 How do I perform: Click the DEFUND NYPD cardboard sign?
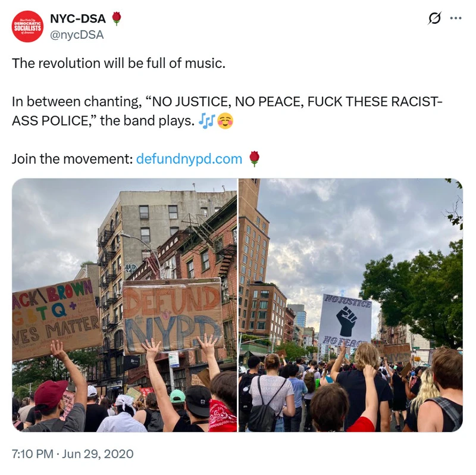click(x=173, y=316)
